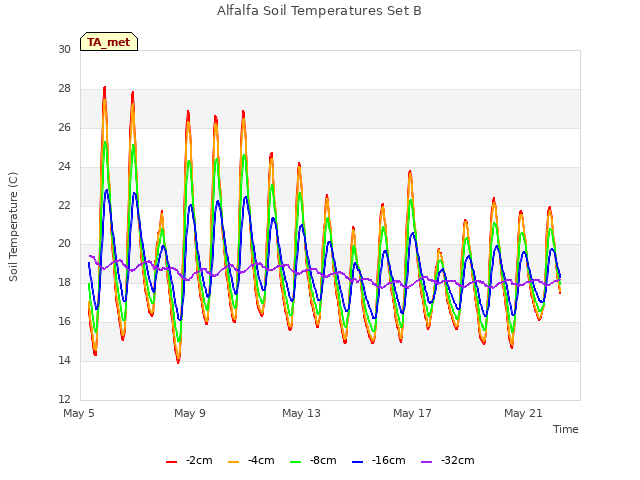The height and width of the screenshot is (480, 640).
Task: Click the green -8cm legend swatch
Action: pyautogui.click(x=296, y=462)
